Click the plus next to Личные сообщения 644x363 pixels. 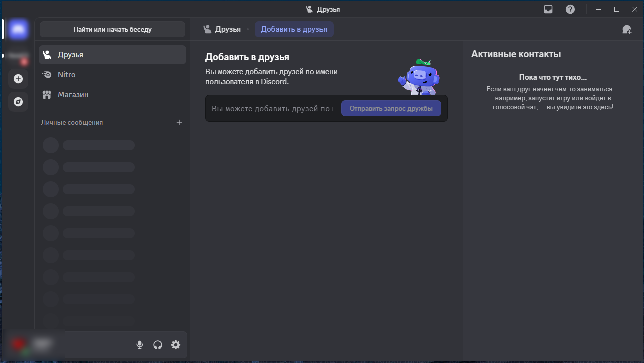[179, 122]
